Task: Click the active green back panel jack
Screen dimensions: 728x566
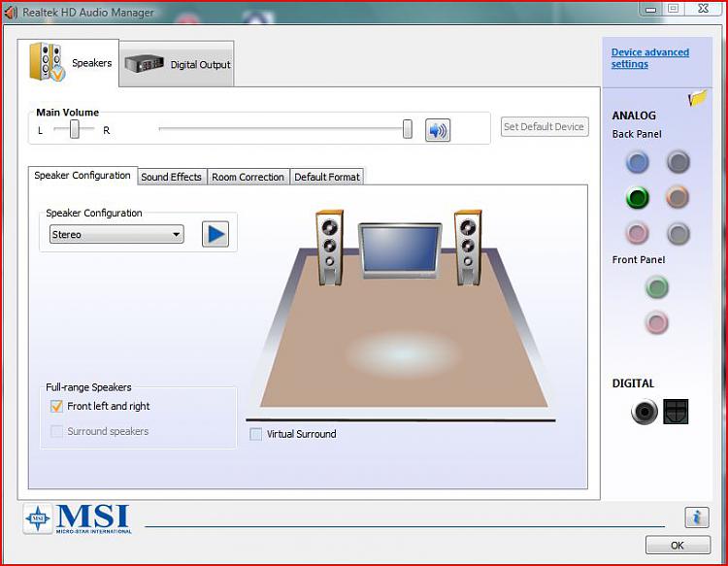Action: (x=637, y=198)
